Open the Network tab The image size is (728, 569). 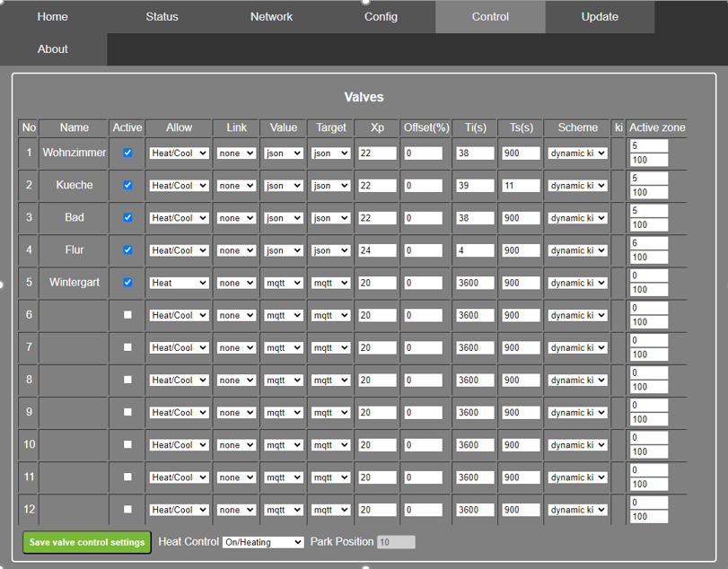(272, 17)
